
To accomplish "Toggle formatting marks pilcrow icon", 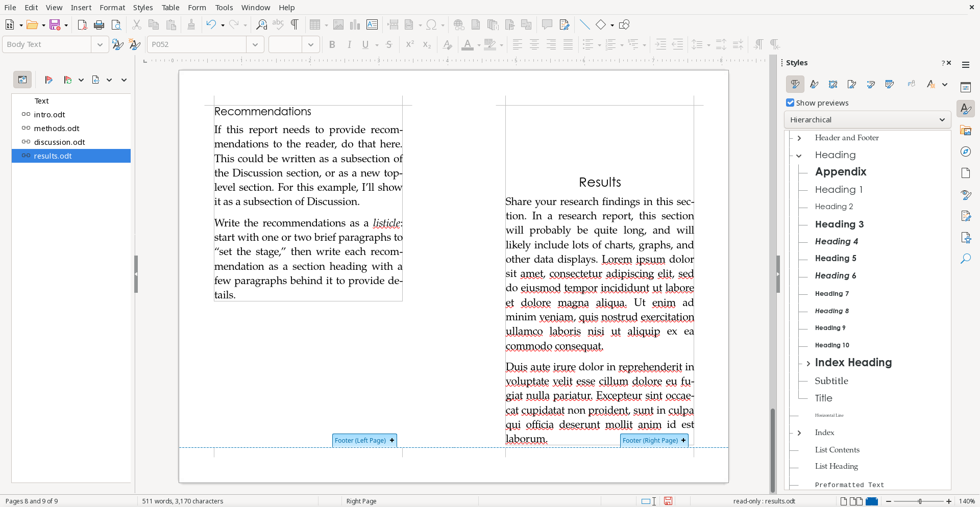I will pyautogui.click(x=295, y=24).
